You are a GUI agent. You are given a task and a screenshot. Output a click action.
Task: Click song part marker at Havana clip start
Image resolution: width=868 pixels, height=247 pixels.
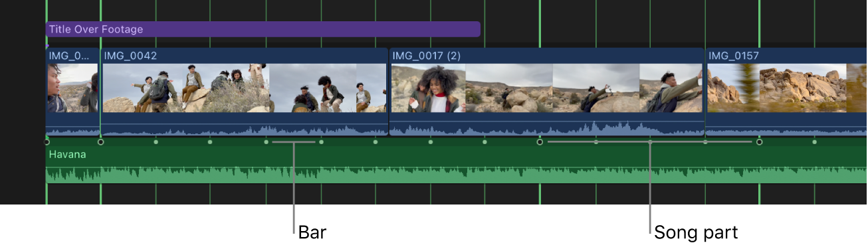tap(47, 141)
